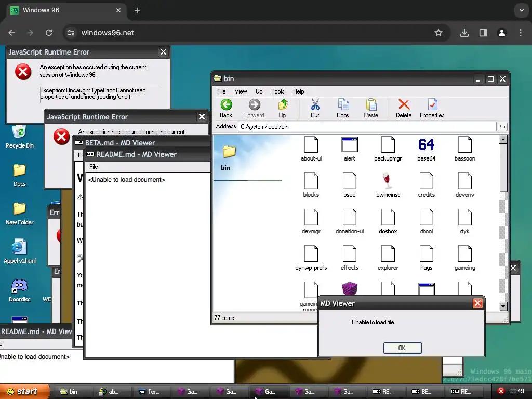Select the base64 icon

(426, 144)
